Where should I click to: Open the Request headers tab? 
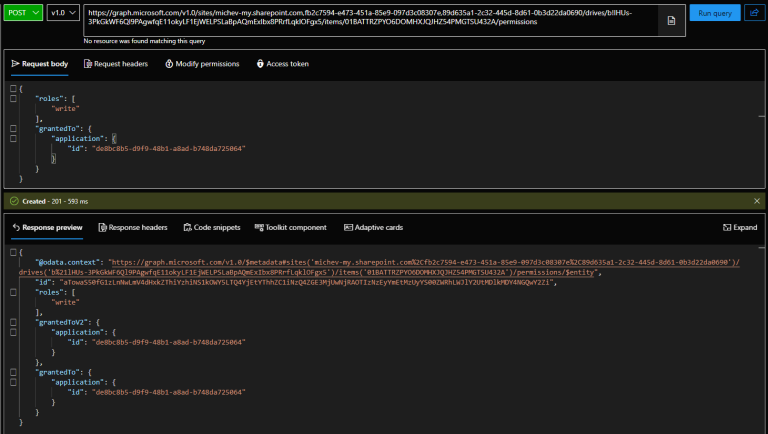click(x=116, y=64)
